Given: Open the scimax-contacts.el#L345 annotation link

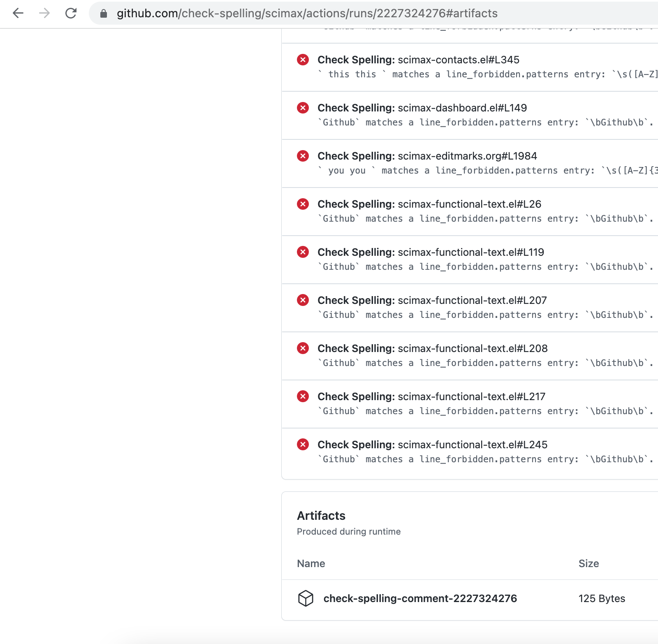Looking at the screenshot, I should (418, 60).
